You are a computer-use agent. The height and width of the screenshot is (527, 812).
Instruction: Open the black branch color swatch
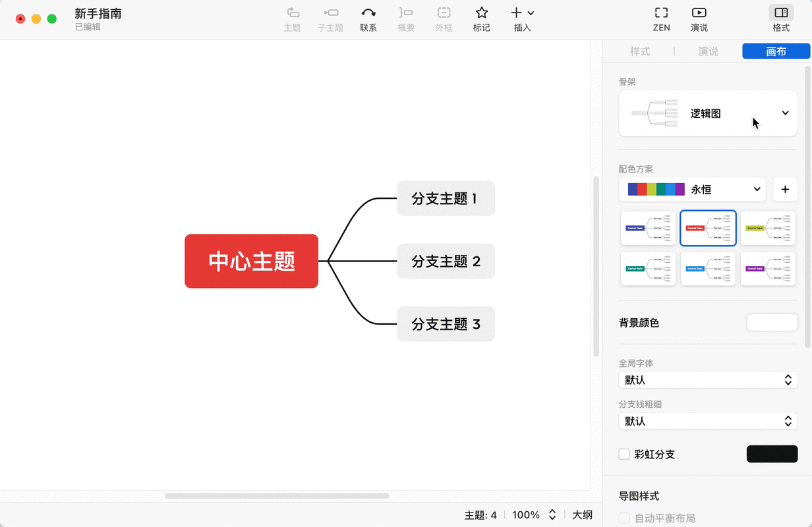click(x=772, y=454)
